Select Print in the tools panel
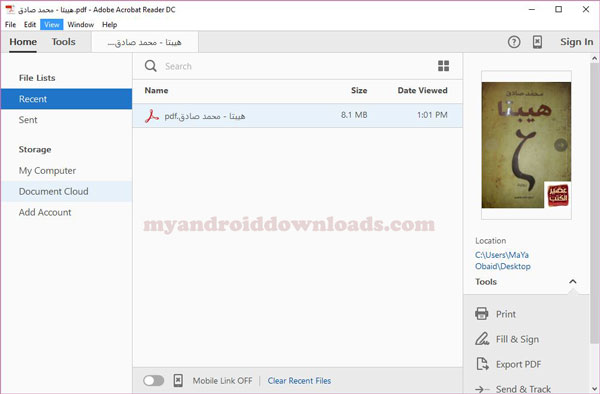This screenshot has height=394, width=600. (x=506, y=314)
